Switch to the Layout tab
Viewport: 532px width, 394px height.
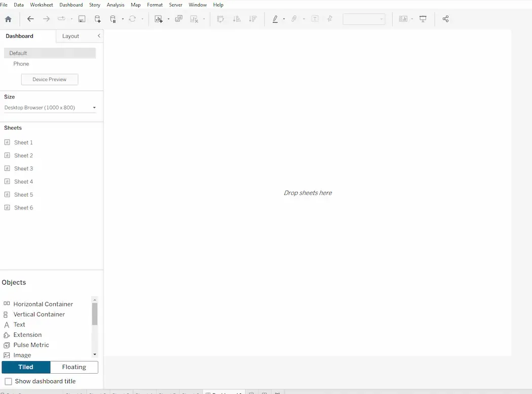(x=70, y=36)
